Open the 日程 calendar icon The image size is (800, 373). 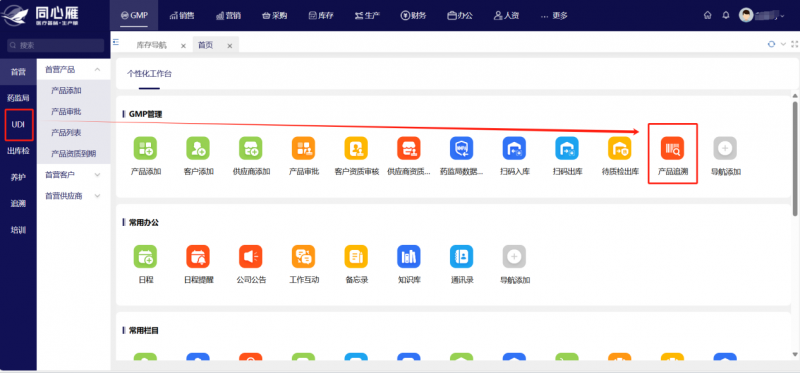point(145,257)
